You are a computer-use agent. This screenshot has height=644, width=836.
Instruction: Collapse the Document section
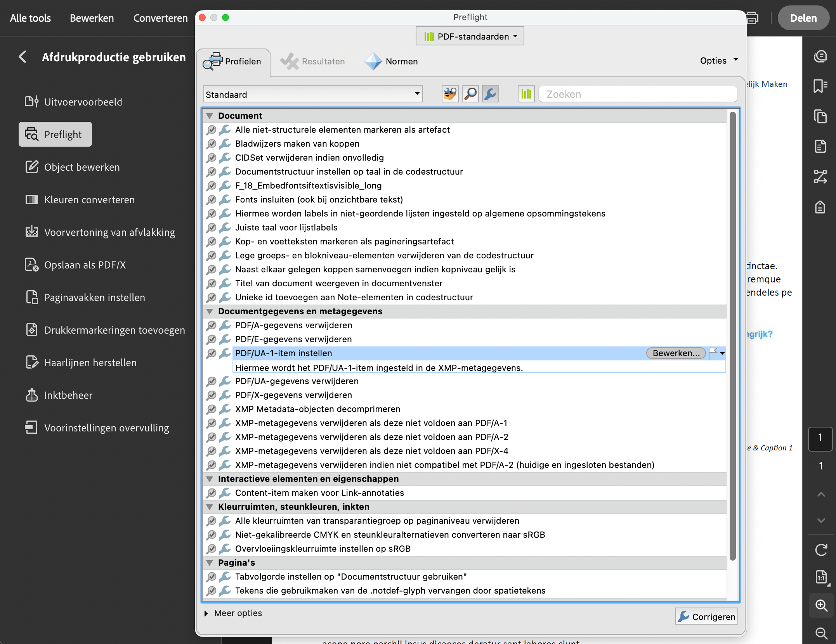pos(210,115)
